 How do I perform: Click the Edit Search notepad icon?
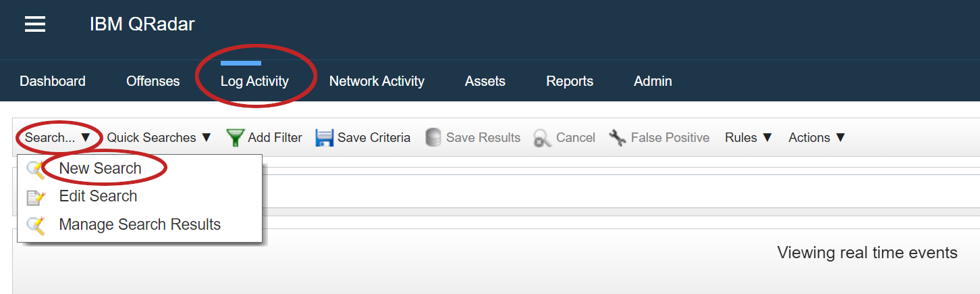click(36, 197)
